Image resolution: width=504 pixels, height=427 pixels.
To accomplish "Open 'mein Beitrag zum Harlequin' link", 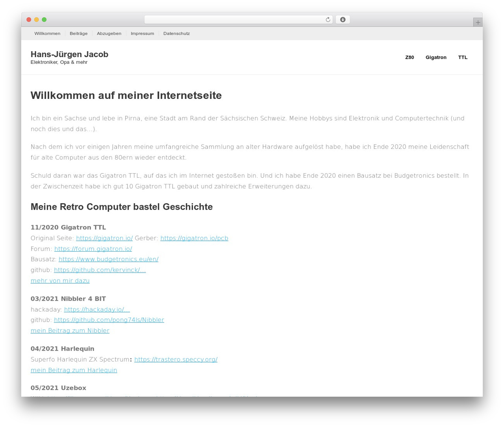I will [x=74, y=370].
